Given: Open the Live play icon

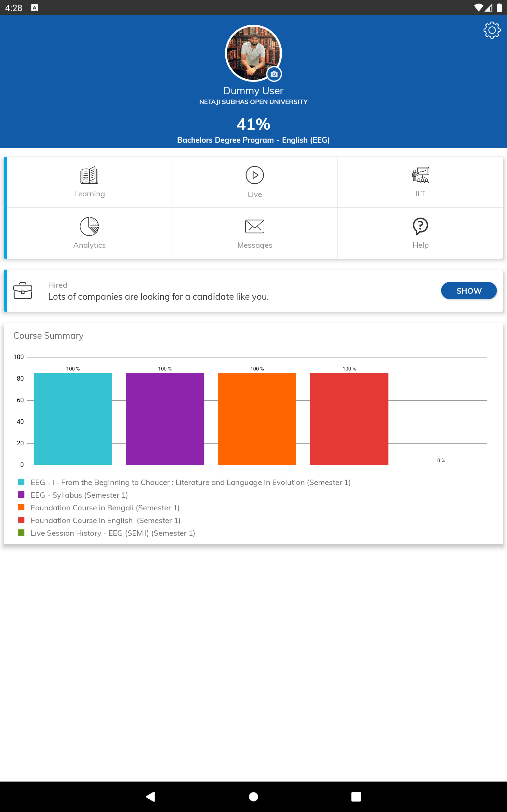Looking at the screenshot, I should [x=254, y=175].
